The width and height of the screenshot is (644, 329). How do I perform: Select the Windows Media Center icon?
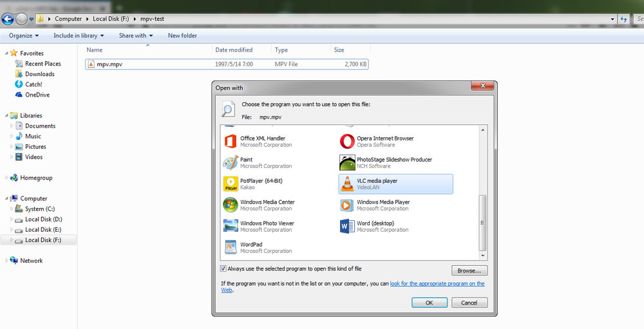pos(231,205)
